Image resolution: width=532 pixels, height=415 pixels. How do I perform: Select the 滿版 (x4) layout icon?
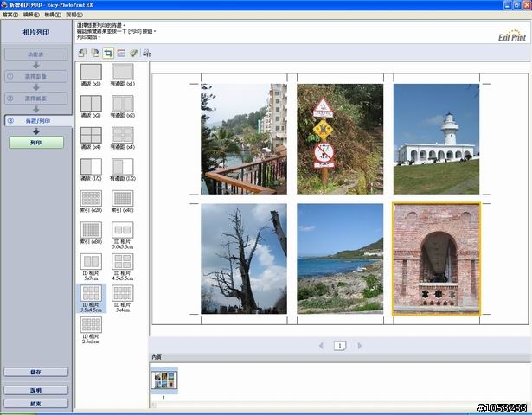(91, 136)
